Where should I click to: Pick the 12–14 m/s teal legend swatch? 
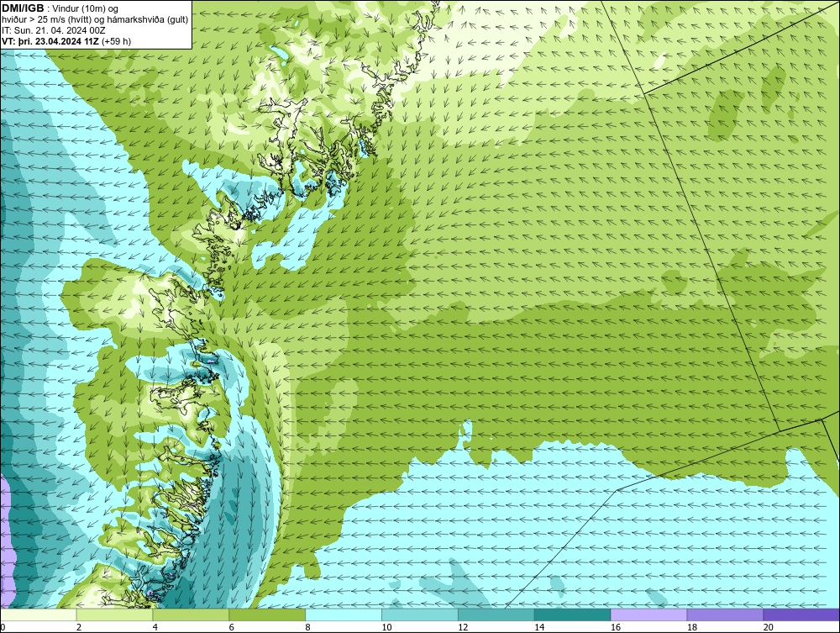pos(496,615)
